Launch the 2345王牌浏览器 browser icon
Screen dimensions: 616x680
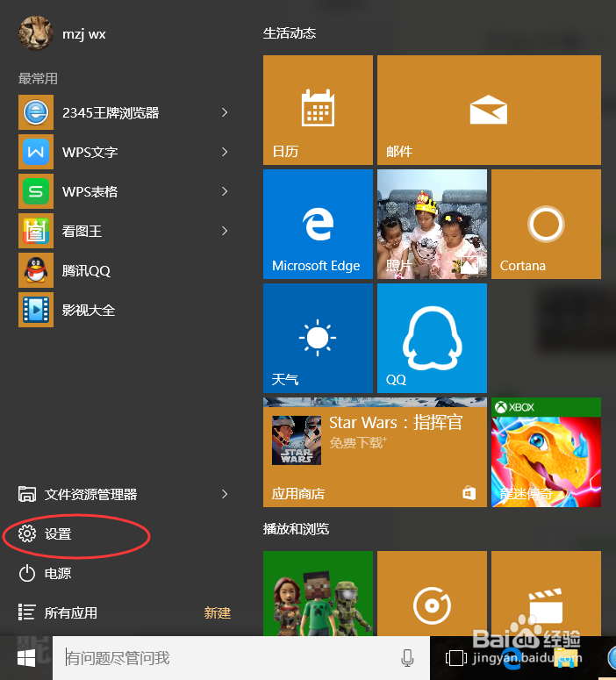pos(36,112)
